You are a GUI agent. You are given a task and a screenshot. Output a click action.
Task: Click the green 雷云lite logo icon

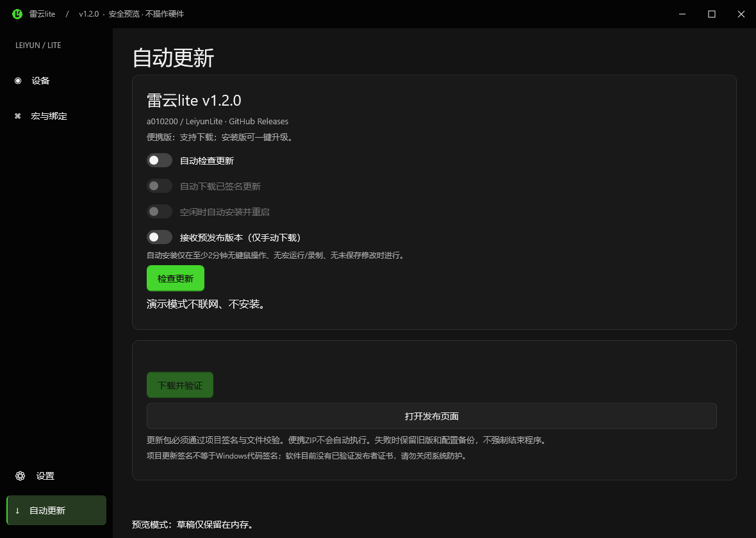(17, 14)
